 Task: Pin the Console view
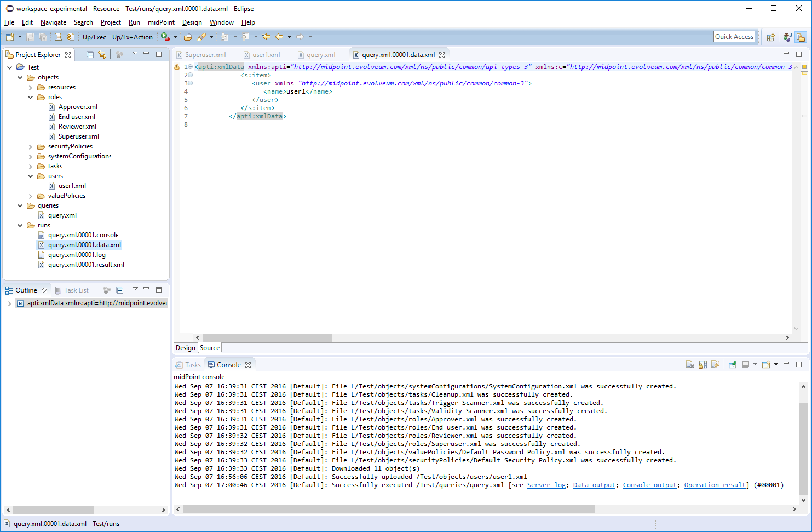click(733, 365)
